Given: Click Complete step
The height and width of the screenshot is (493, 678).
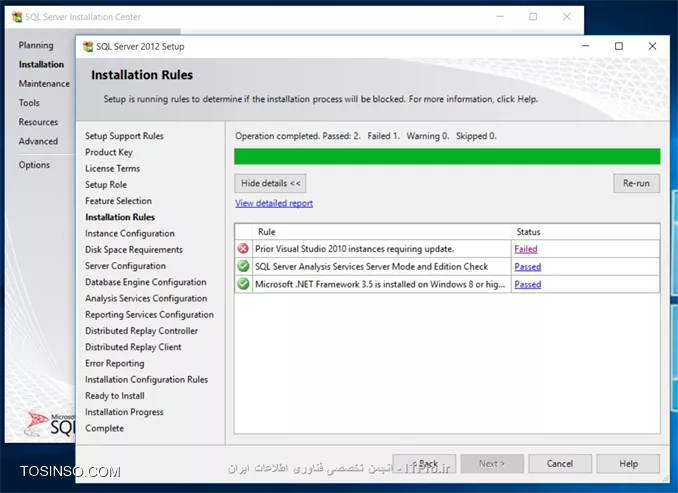Looking at the screenshot, I should (104, 428).
